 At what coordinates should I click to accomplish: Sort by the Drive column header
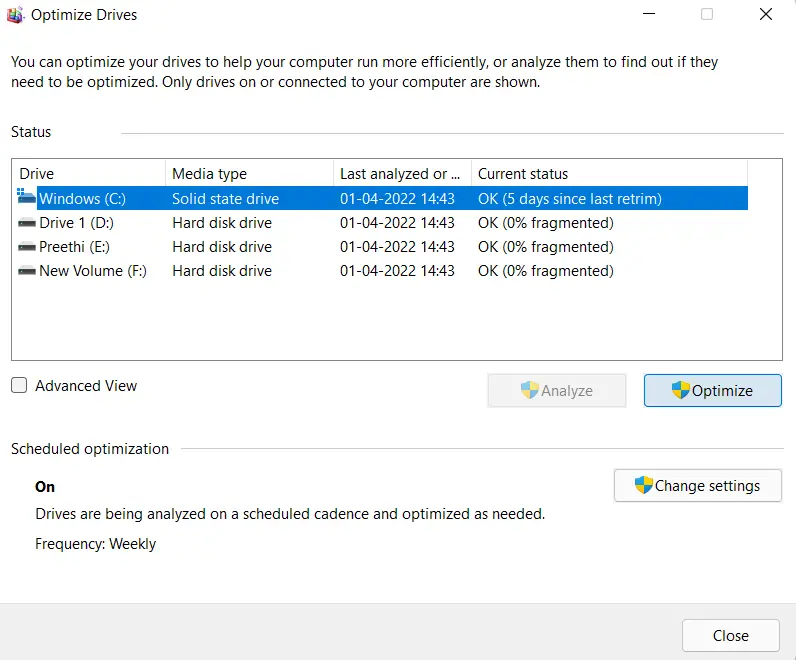tap(89, 174)
